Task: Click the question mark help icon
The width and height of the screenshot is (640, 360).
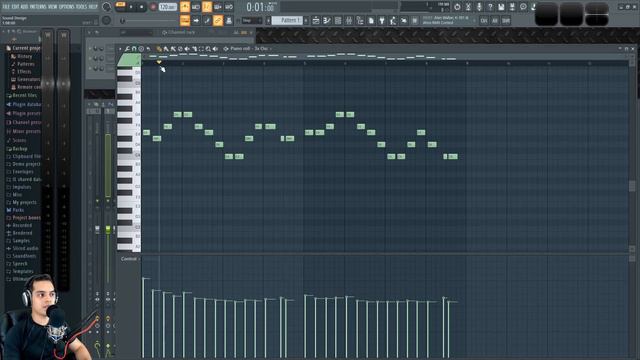Action: point(490,7)
